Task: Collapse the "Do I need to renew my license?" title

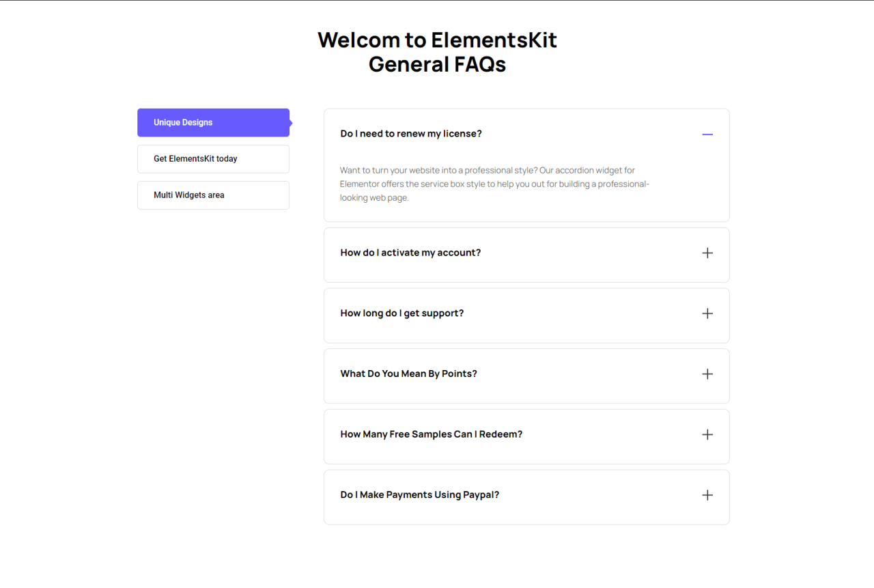Action: coord(411,134)
